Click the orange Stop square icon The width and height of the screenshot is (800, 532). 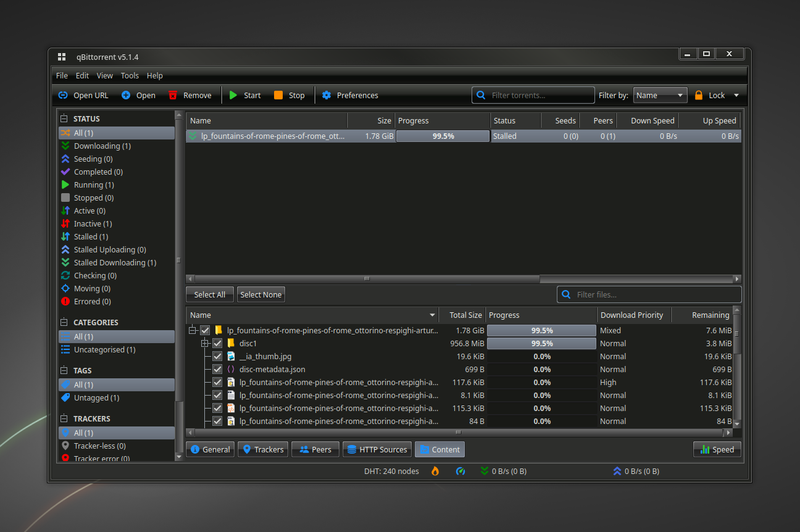coord(278,95)
